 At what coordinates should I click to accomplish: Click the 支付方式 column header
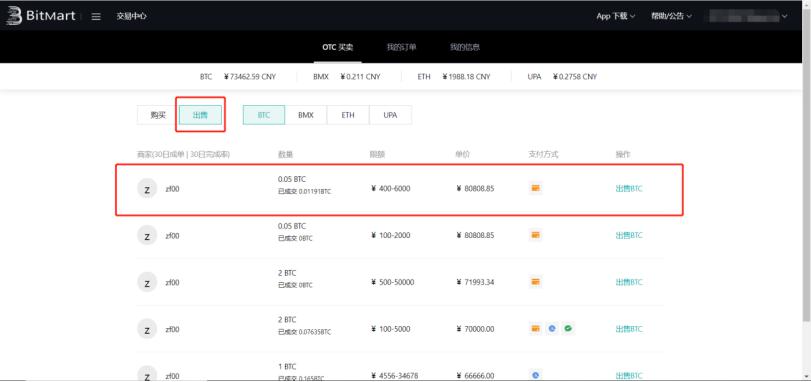543,155
